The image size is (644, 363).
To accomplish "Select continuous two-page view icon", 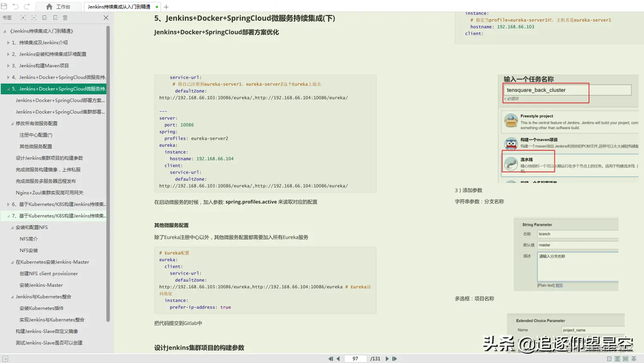I will (634, 359).
